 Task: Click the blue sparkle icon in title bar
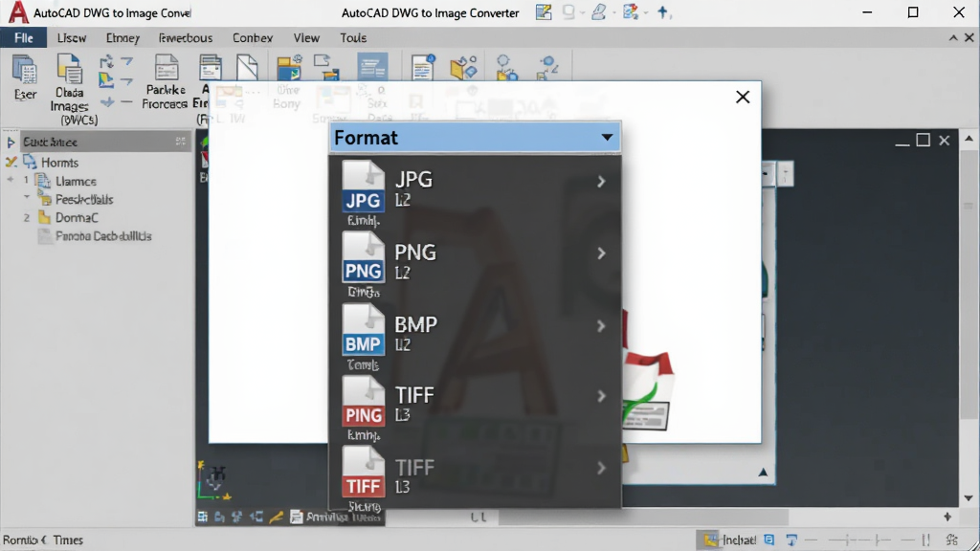(x=663, y=11)
